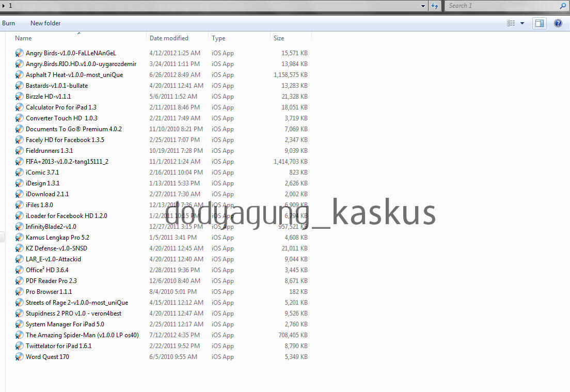Screen dimensions: 570x392
Task: Click date 11/10/2010 8:21 PM
Action: [176, 129]
